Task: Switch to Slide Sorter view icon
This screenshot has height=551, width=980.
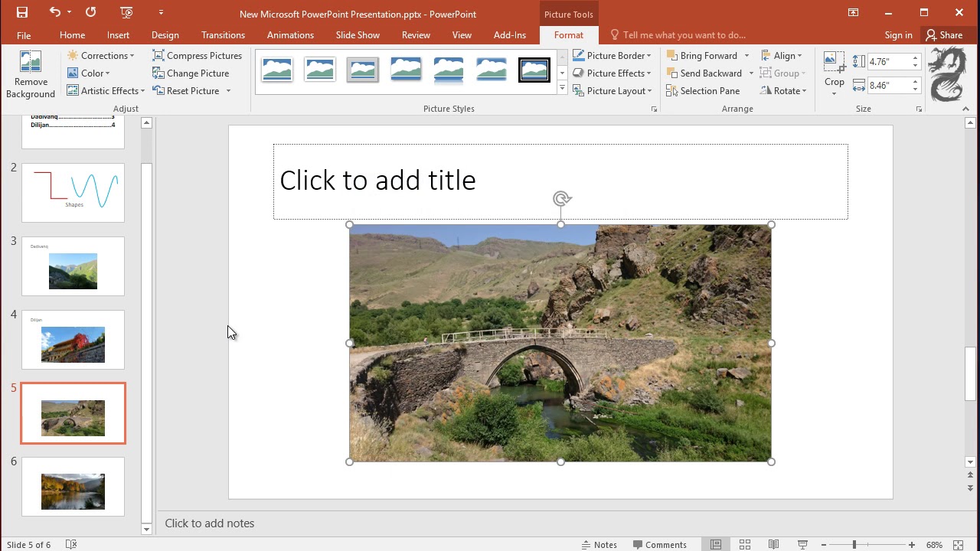Action: 745,545
